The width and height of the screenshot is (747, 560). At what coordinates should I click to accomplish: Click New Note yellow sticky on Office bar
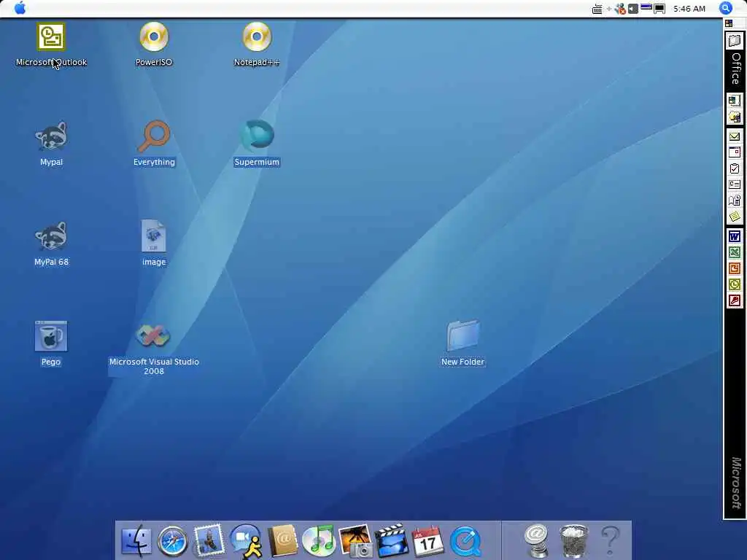coord(734,217)
